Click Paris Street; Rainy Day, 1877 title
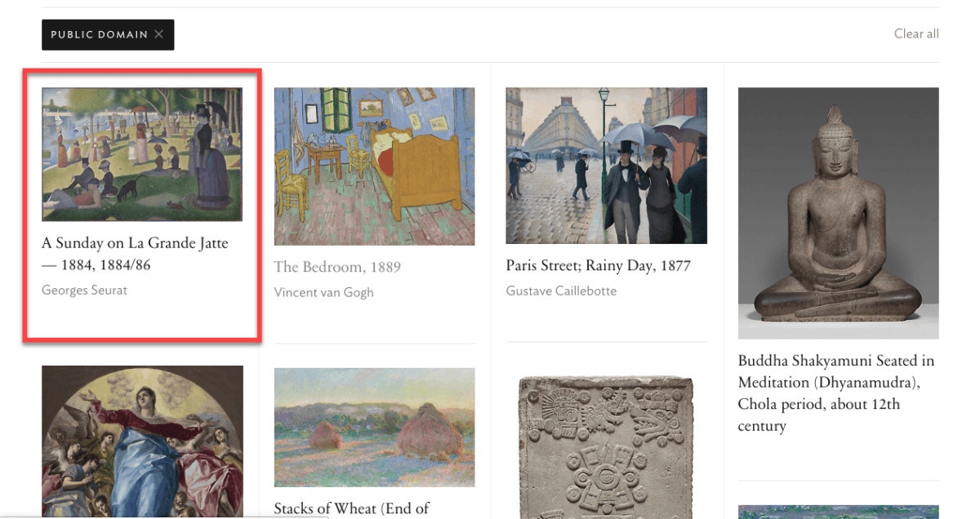This screenshot has height=519, width=980. (x=599, y=266)
